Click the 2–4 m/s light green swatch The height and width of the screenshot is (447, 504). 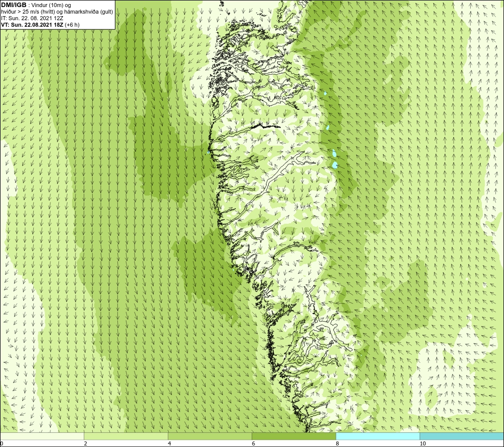pyautogui.click(x=126, y=436)
